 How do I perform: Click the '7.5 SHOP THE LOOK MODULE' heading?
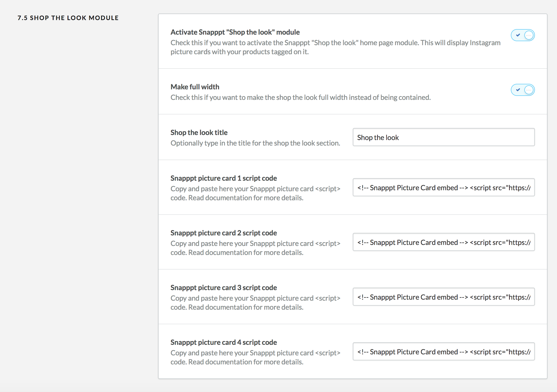point(68,18)
